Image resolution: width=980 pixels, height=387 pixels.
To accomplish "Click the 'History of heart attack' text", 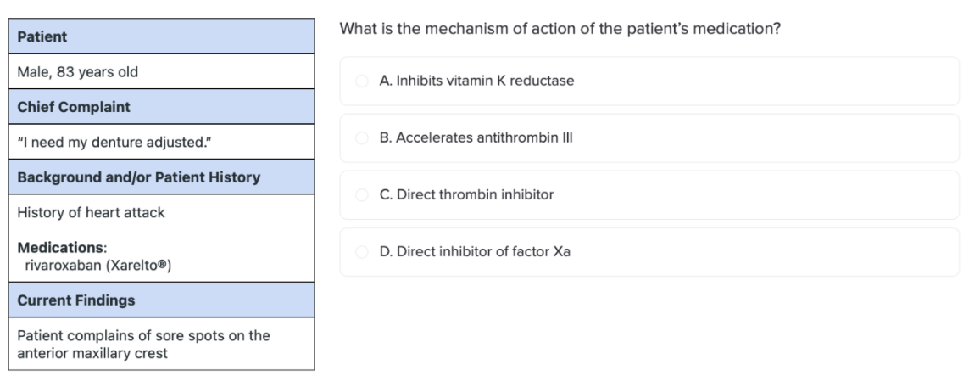I will click(x=92, y=212).
